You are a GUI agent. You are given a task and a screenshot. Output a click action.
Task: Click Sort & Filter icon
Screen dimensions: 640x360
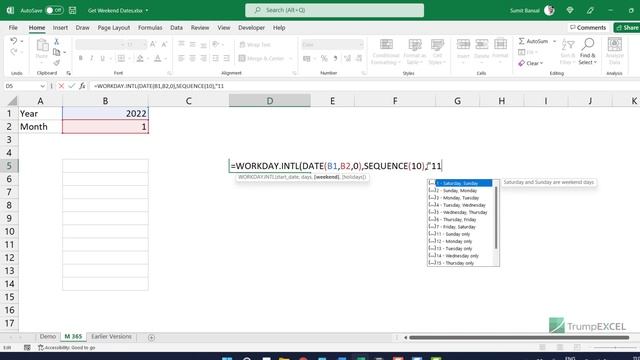(568, 45)
